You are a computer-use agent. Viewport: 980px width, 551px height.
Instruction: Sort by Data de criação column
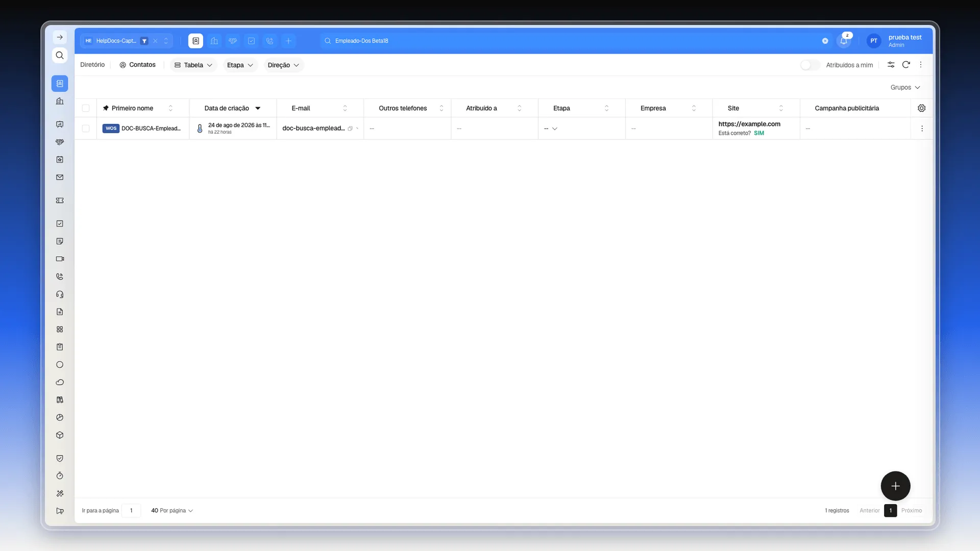(233, 108)
